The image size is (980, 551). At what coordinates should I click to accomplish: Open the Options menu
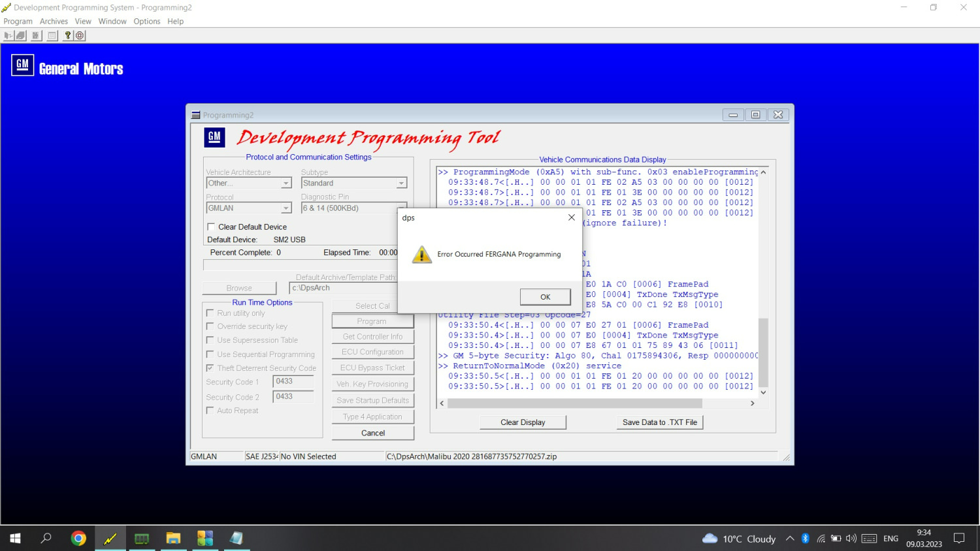[x=147, y=22]
